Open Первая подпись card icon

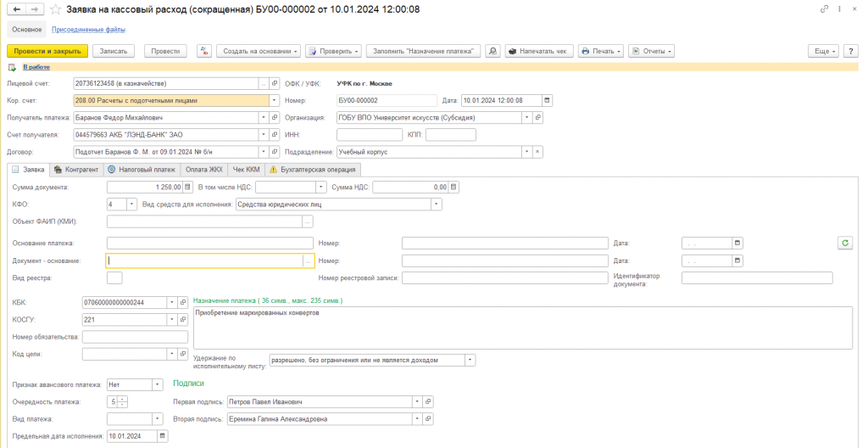click(428, 402)
